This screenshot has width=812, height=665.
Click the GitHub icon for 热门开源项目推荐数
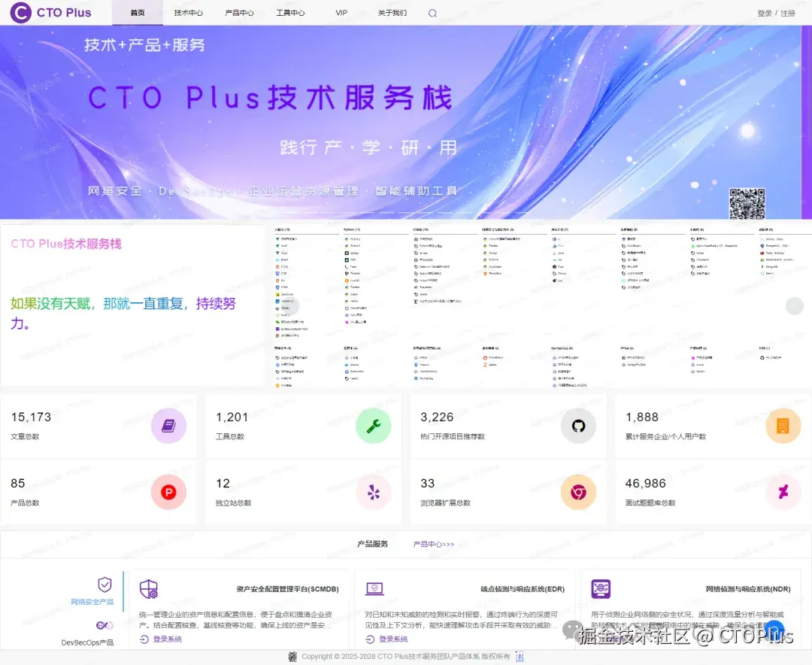coord(578,426)
